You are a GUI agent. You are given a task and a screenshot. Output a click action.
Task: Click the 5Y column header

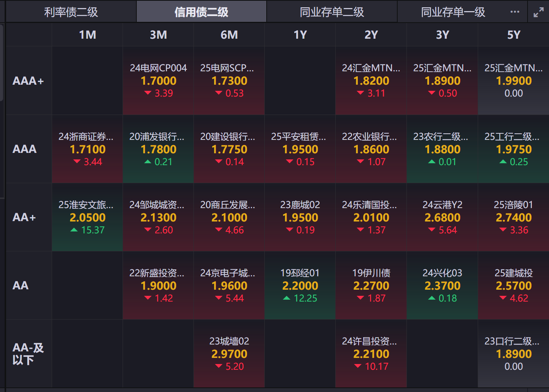click(513, 35)
